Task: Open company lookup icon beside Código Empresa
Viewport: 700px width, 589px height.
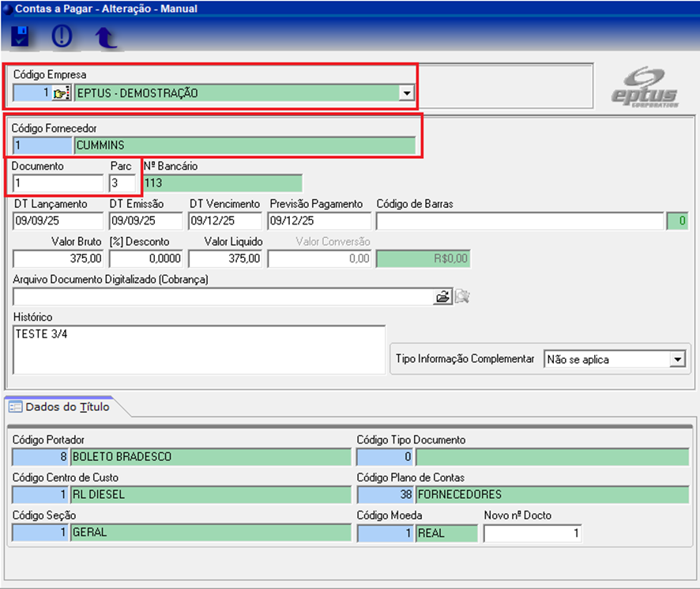Action: (x=62, y=93)
